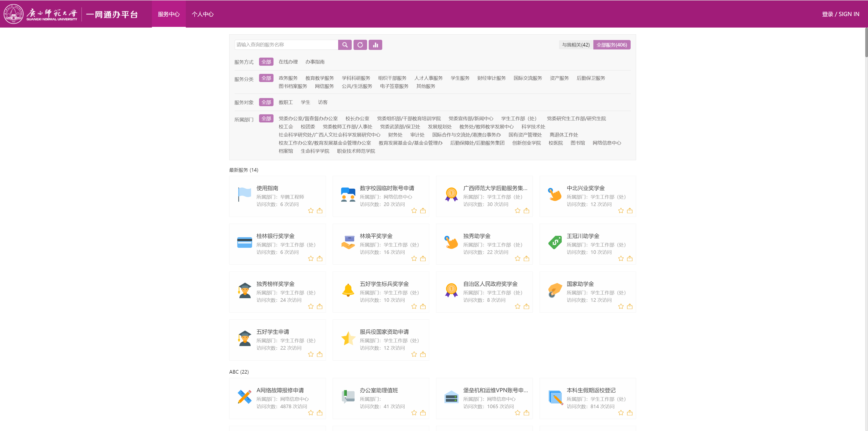Screen dimensions: 868x431
Task: Open the 独秀助学金 service title
Action: pos(476,236)
